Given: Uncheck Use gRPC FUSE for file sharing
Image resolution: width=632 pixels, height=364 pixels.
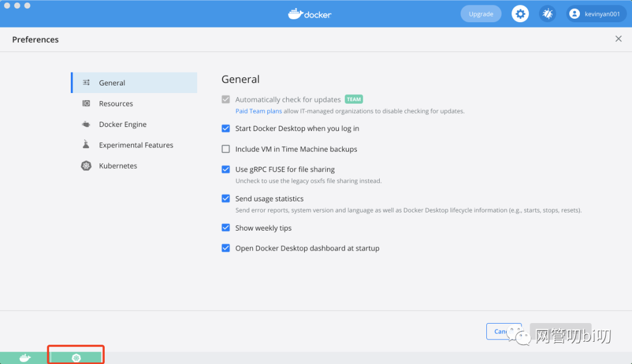Looking at the screenshot, I should 226,169.
